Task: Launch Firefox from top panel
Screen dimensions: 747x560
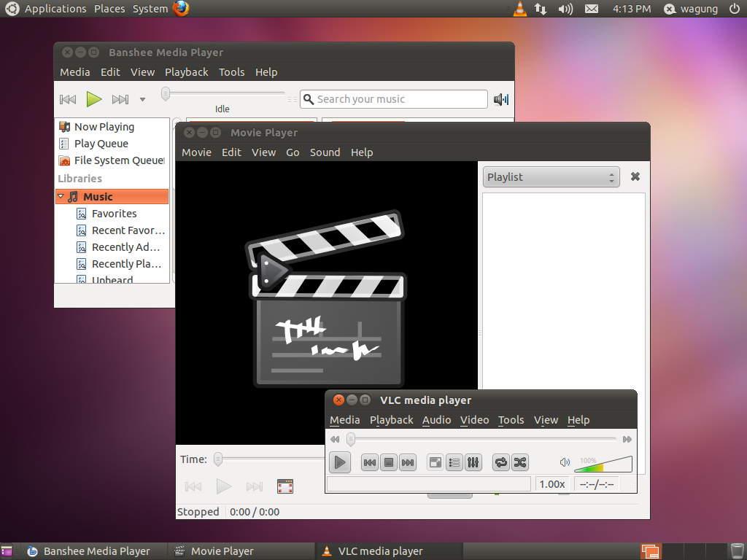Action: 181,9
